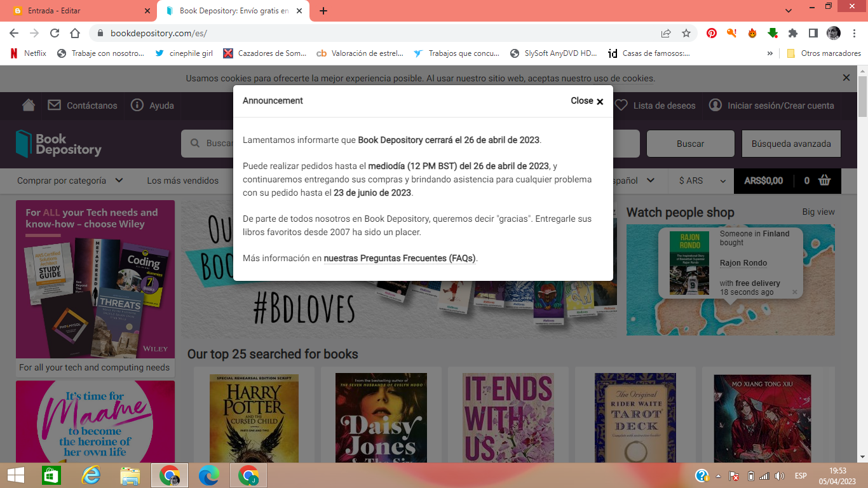Open the Chrome profile avatar
The image size is (868, 488).
[834, 33]
